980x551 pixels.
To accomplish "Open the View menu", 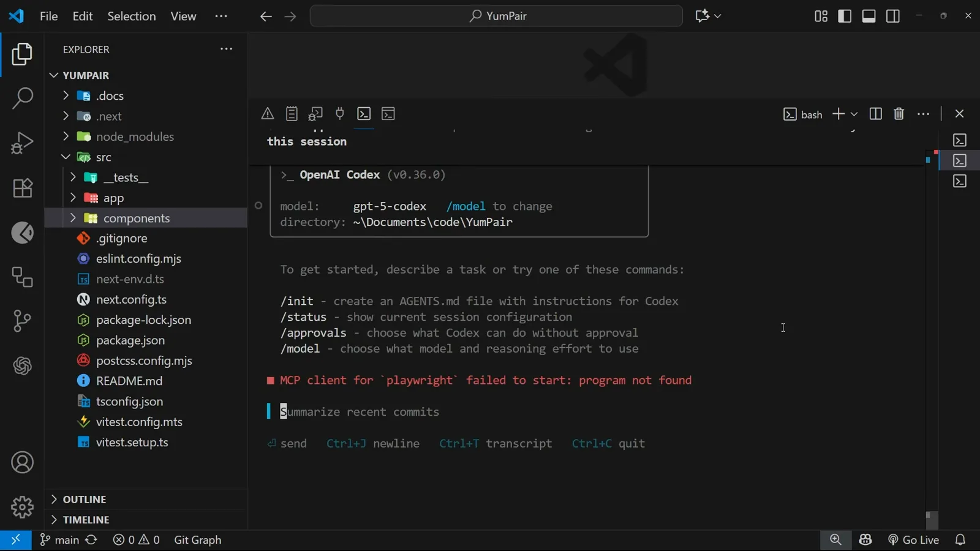I will point(183,16).
